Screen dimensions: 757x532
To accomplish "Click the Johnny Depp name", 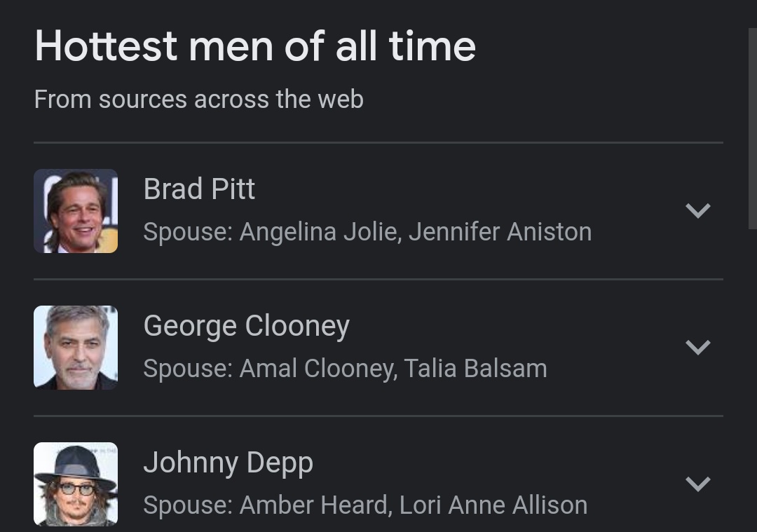I will pos(229,463).
